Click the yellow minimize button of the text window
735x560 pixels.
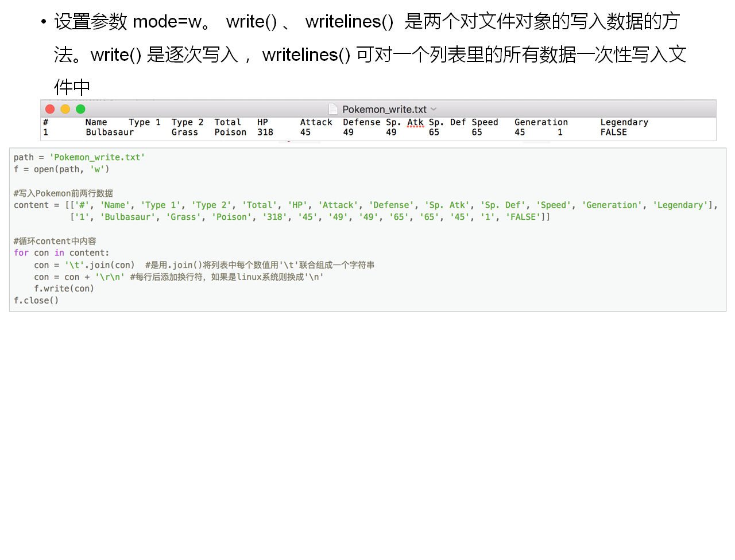pos(65,109)
